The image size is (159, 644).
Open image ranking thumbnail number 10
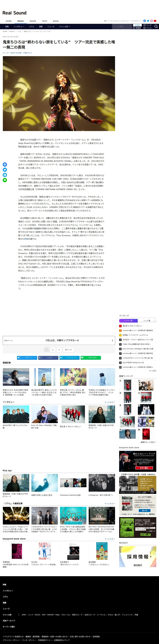click(x=146, y=434)
